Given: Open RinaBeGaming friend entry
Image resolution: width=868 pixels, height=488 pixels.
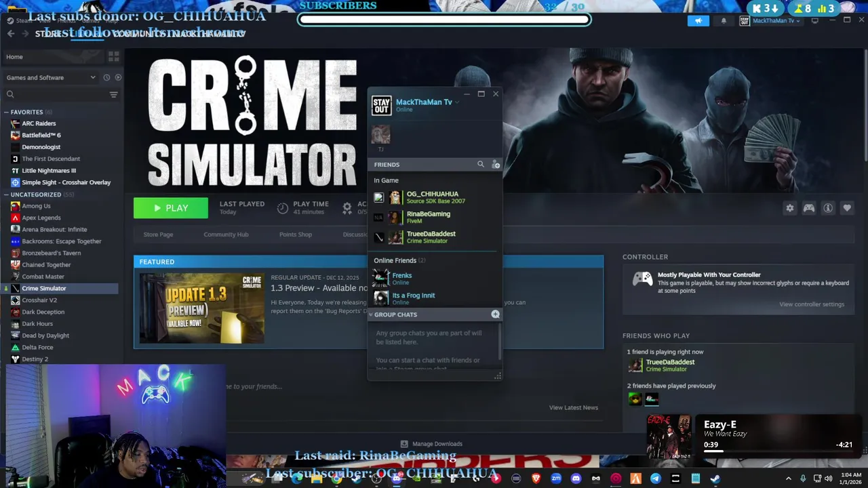Looking at the screenshot, I should (x=434, y=217).
